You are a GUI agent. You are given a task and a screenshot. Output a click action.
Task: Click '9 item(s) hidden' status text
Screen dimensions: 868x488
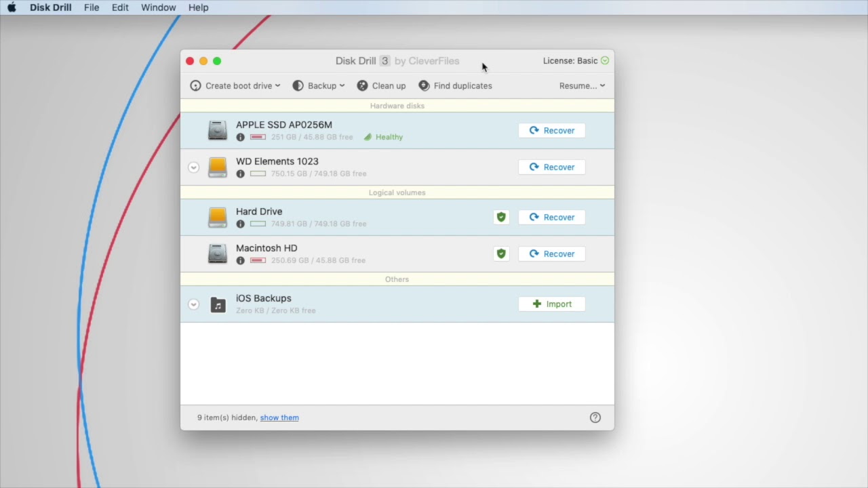tap(227, 418)
